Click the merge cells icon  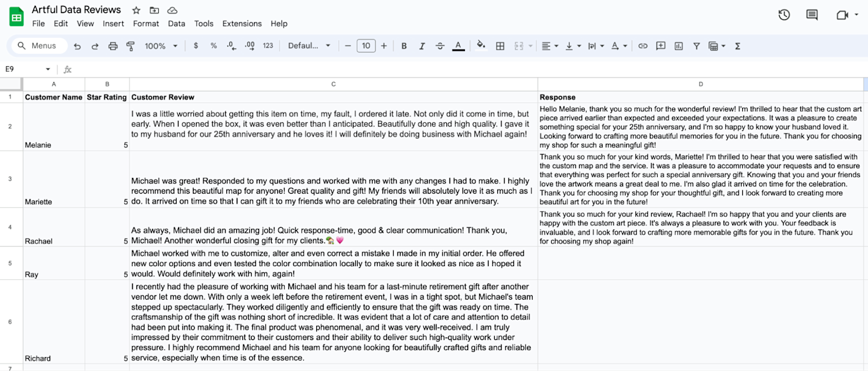pyautogui.click(x=519, y=46)
